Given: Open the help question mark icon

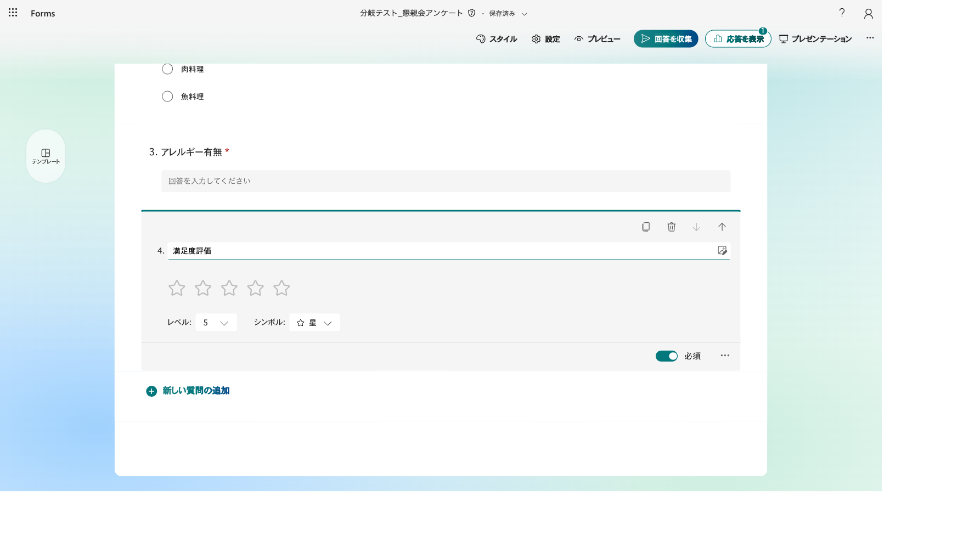Looking at the screenshot, I should click(842, 13).
